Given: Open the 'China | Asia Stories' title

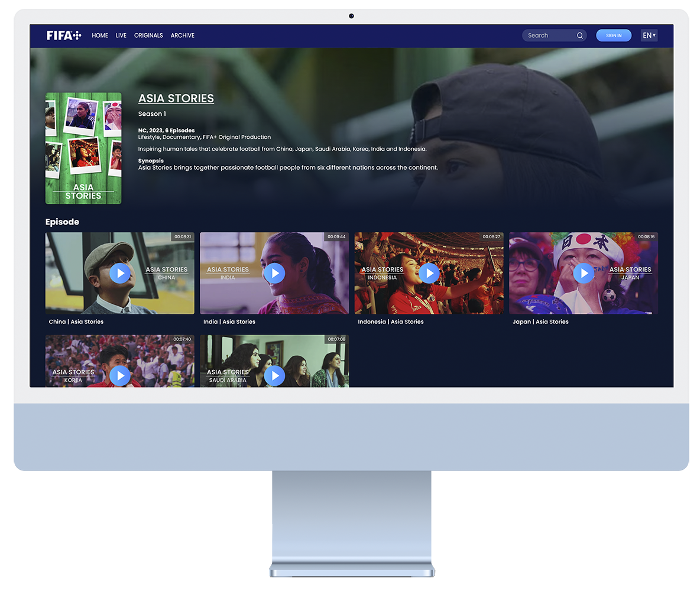Looking at the screenshot, I should [x=76, y=322].
